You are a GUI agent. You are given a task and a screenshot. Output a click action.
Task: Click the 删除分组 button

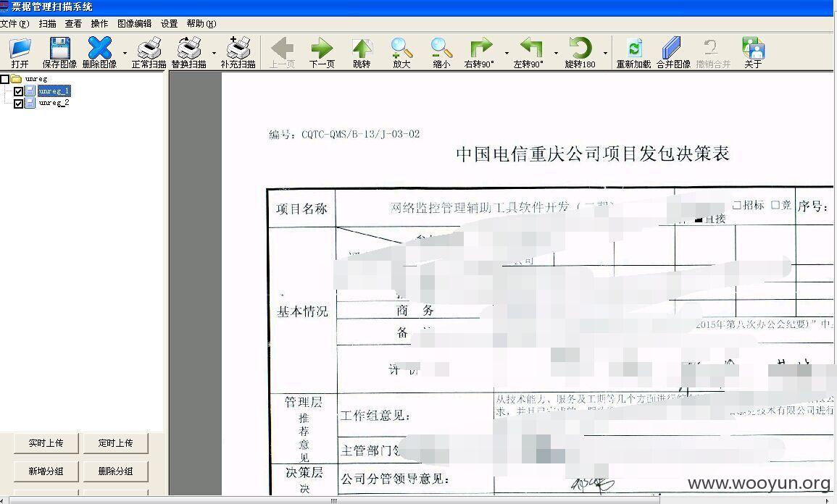pyautogui.click(x=115, y=471)
